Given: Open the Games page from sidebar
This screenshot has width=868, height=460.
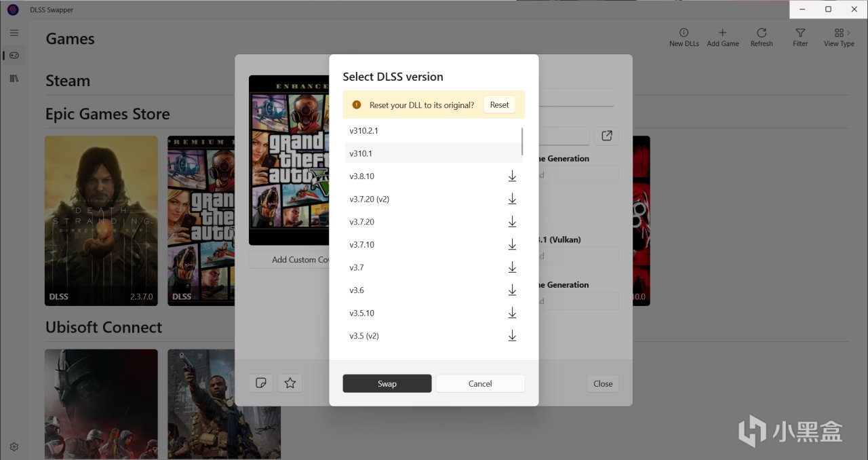Looking at the screenshot, I should click(x=14, y=56).
